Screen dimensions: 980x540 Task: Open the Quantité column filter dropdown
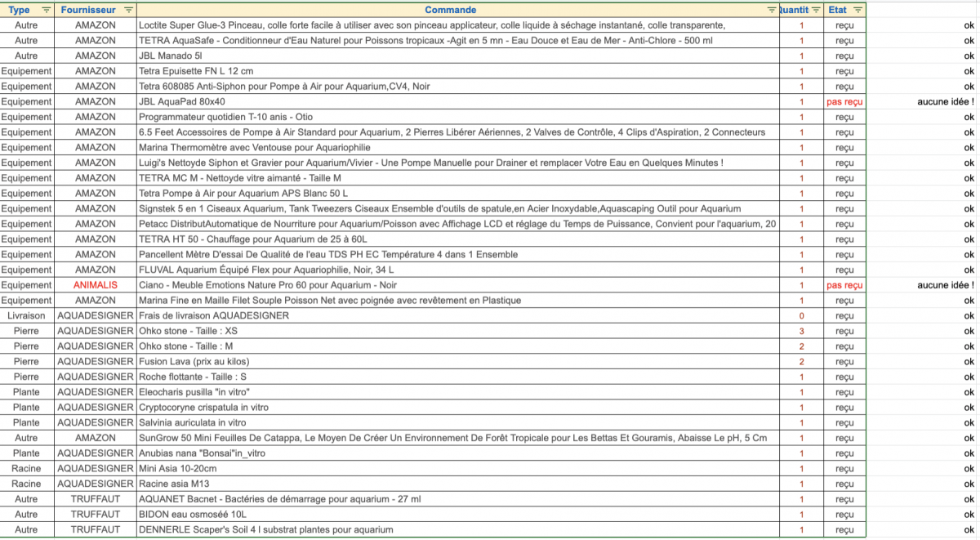(x=816, y=10)
